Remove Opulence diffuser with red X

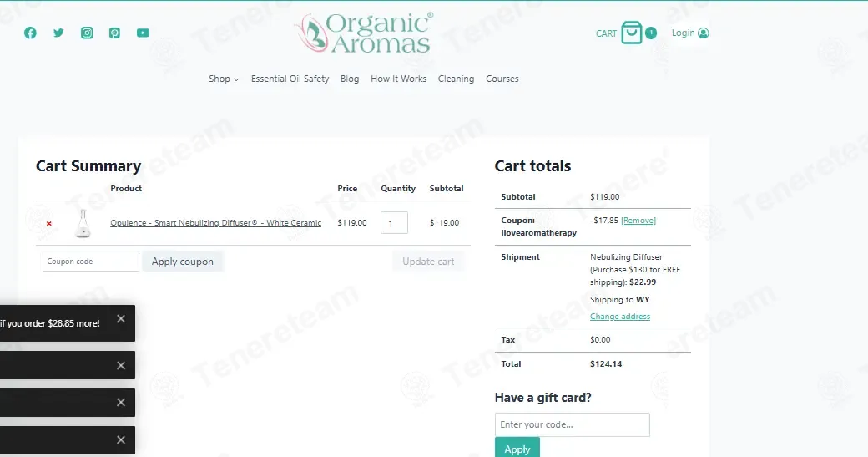click(49, 223)
